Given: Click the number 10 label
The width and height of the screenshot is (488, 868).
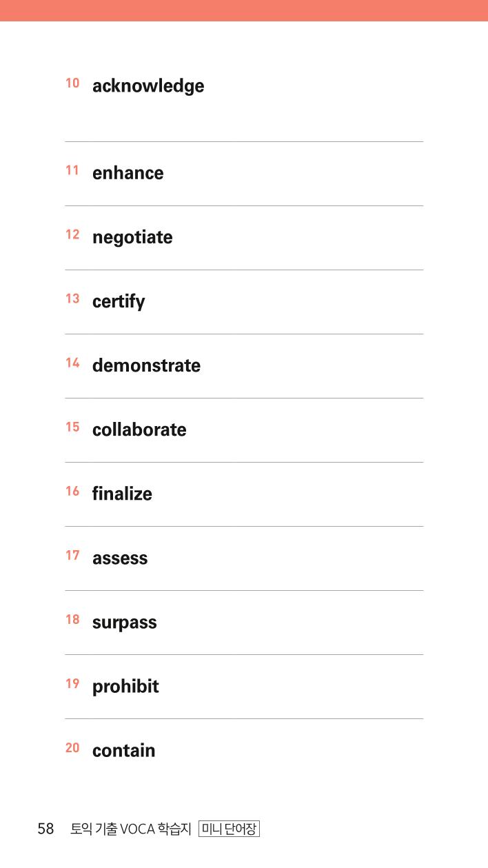Looking at the screenshot, I should coord(72,83).
